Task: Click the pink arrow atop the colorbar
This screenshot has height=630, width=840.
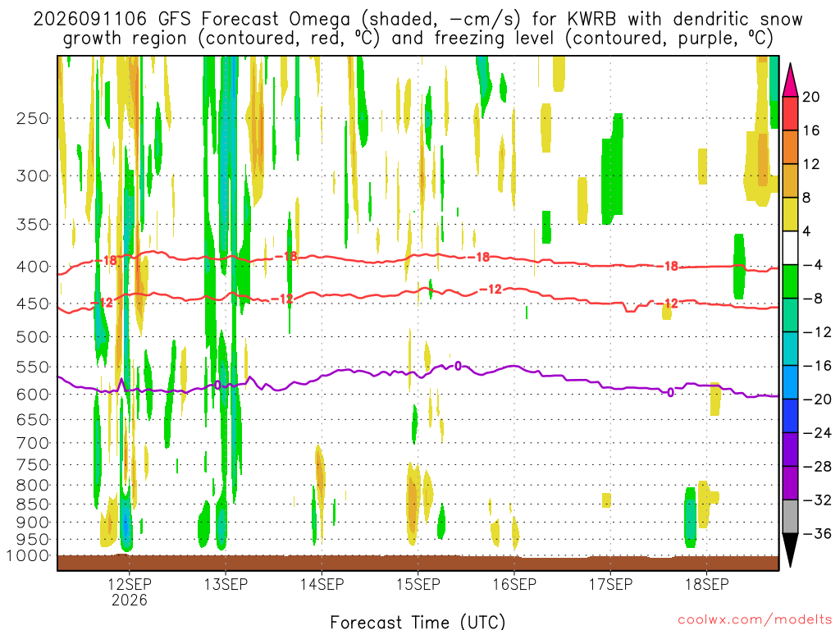Action: (x=790, y=80)
